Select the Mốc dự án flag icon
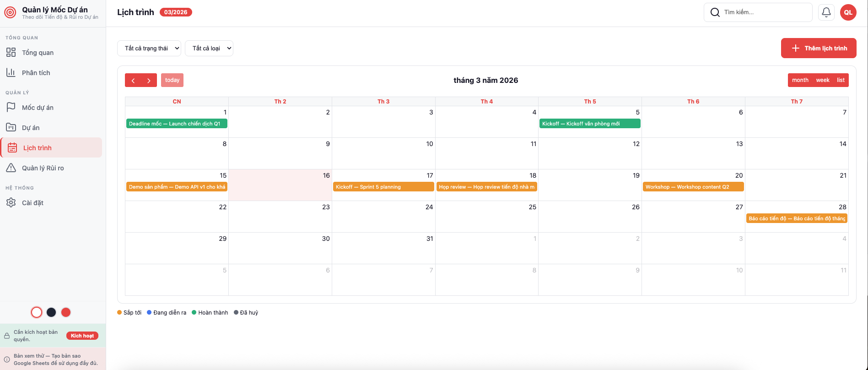The height and width of the screenshot is (370, 868). 11,108
